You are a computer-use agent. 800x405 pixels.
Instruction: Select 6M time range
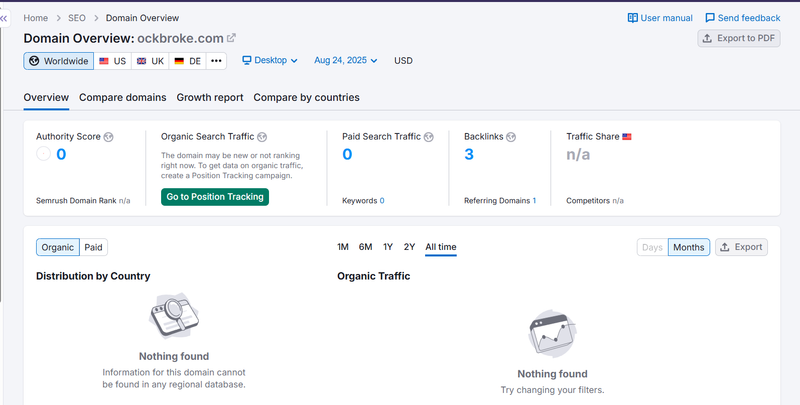click(x=365, y=247)
